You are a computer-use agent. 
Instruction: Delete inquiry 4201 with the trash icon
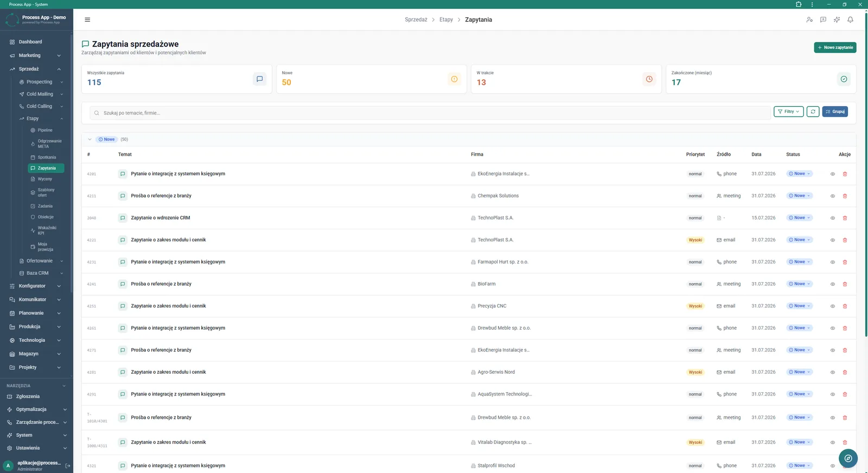(x=845, y=174)
